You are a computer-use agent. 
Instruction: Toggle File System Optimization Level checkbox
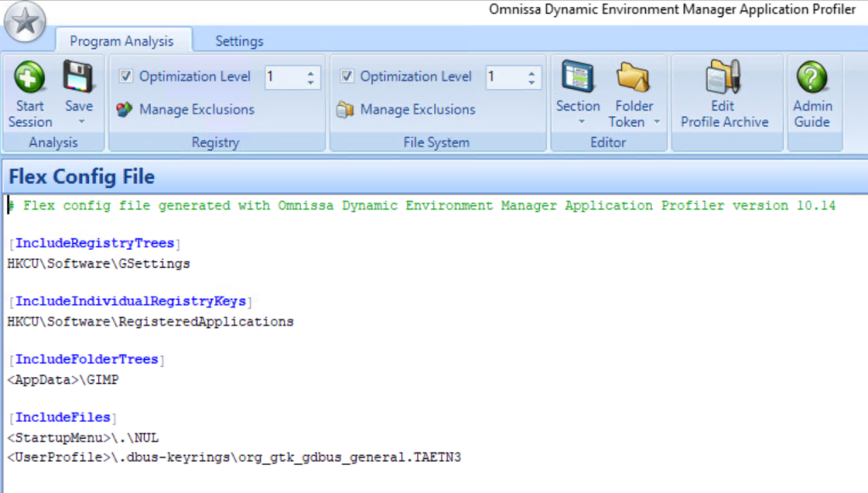click(x=347, y=75)
